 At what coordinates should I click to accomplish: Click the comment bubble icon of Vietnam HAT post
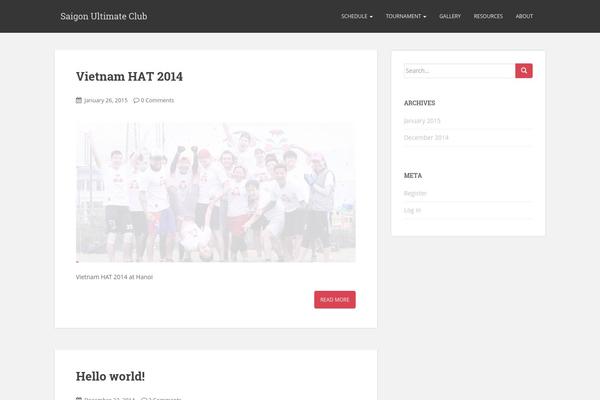[136, 100]
